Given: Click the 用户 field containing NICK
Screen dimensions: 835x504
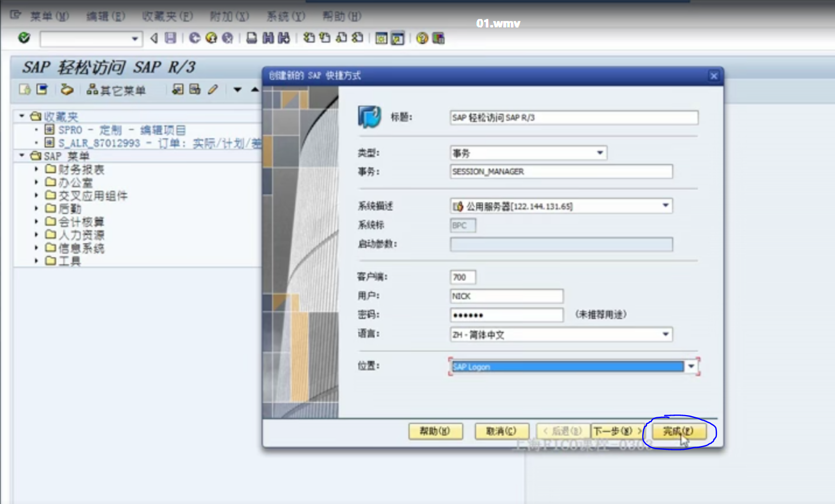Looking at the screenshot, I should tap(507, 296).
